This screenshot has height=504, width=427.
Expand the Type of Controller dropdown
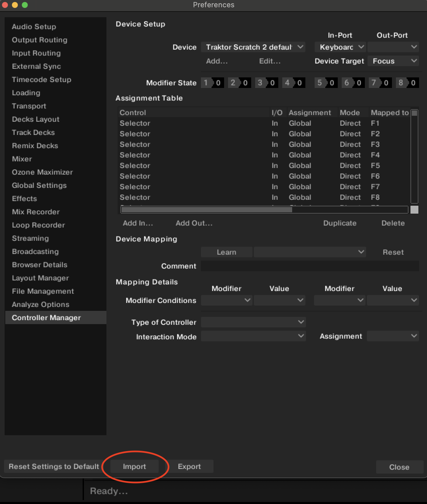[253, 322]
